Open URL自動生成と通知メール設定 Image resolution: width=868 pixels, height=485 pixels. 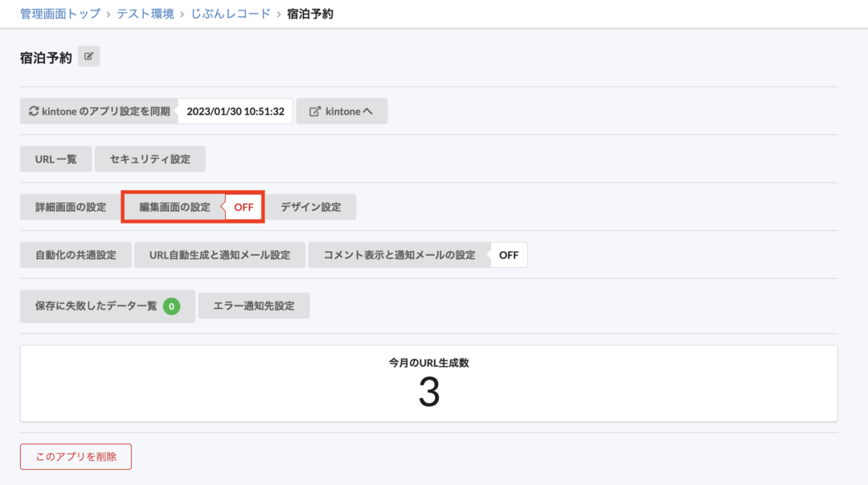pos(219,255)
